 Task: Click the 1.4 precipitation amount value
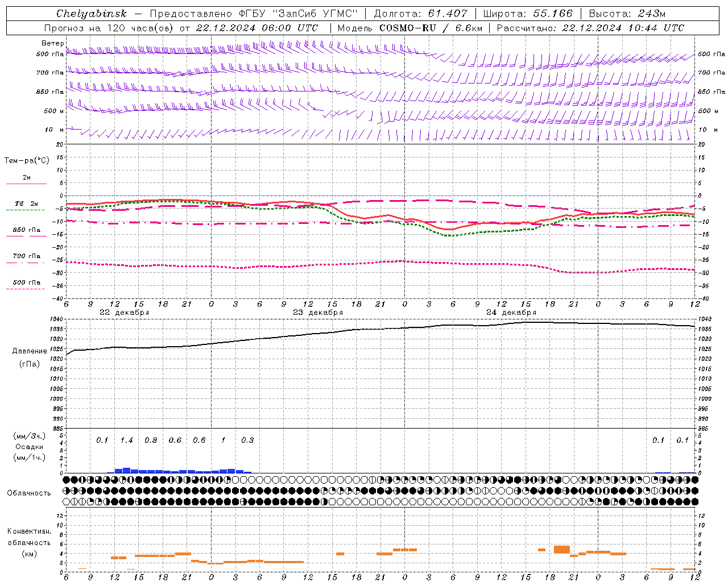tap(126, 440)
